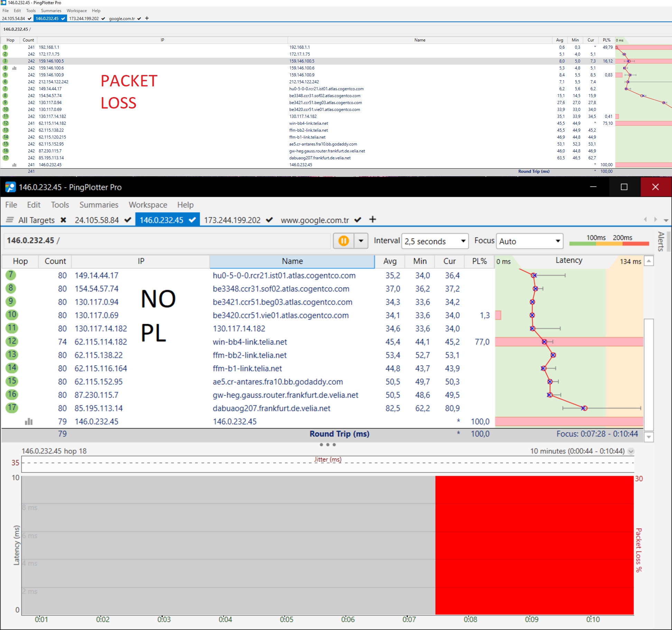The height and width of the screenshot is (630, 672).
Task: Click the red packet loss area in the timeline graph
Action: [534, 545]
